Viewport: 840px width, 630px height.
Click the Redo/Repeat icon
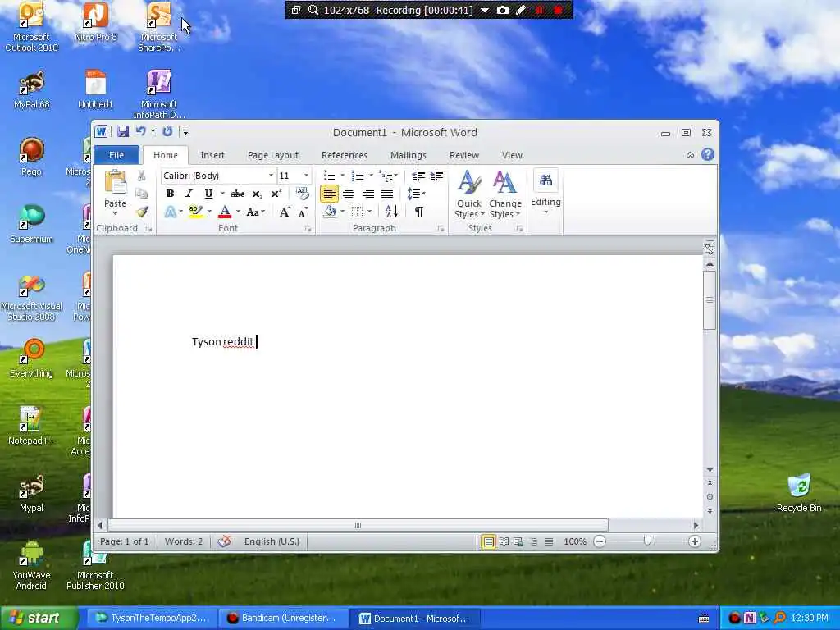point(167,131)
